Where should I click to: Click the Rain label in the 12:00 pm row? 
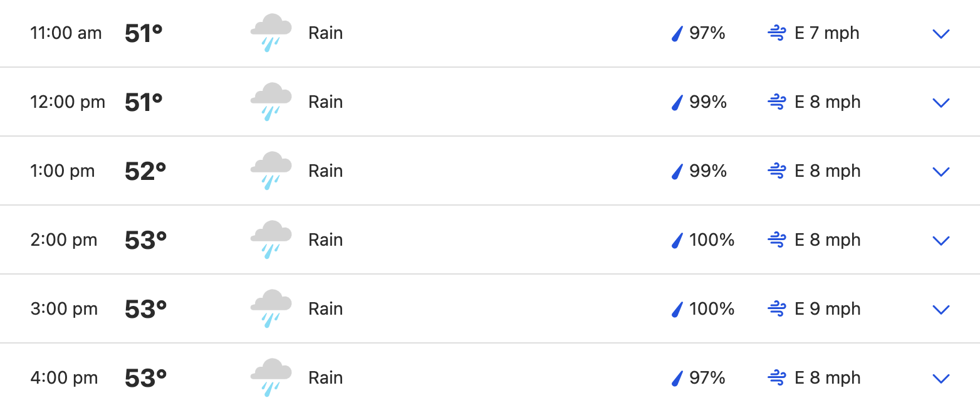326,102
